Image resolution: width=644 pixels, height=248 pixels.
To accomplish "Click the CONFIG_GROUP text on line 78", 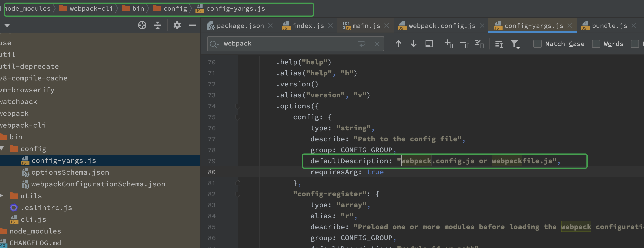I will click(x=366, y=150).
